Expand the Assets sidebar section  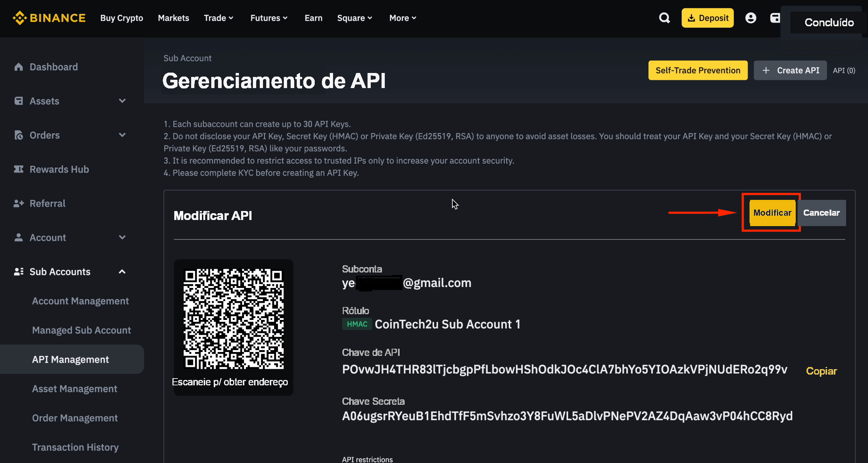(122, 101)
